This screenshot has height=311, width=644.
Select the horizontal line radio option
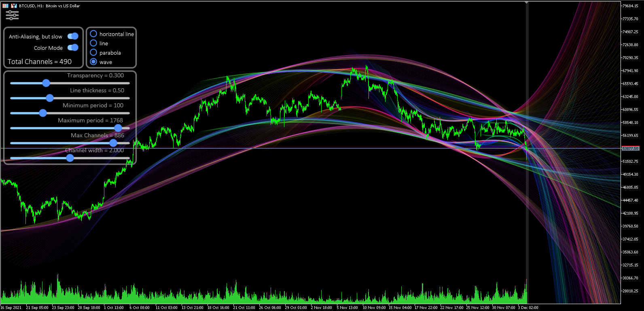(93, 34)
